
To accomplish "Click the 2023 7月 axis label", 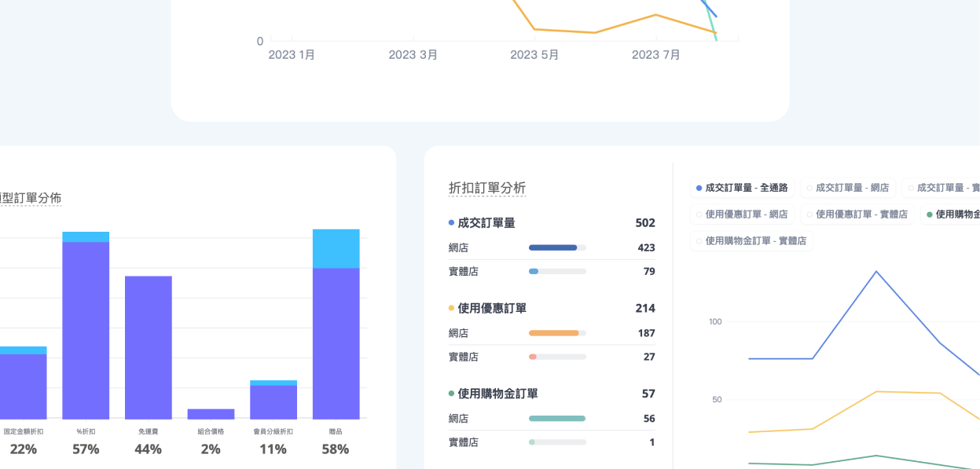I will (x=656, y=55).
